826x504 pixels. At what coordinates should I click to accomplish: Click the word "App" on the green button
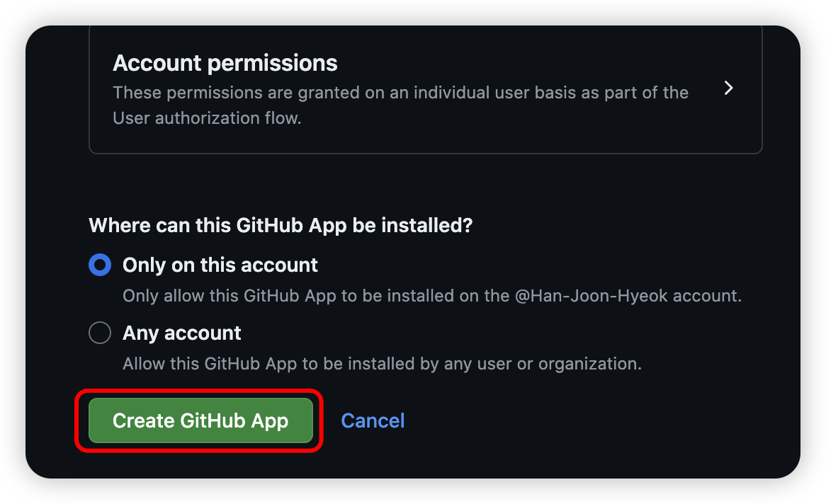[x=269, y=420]
